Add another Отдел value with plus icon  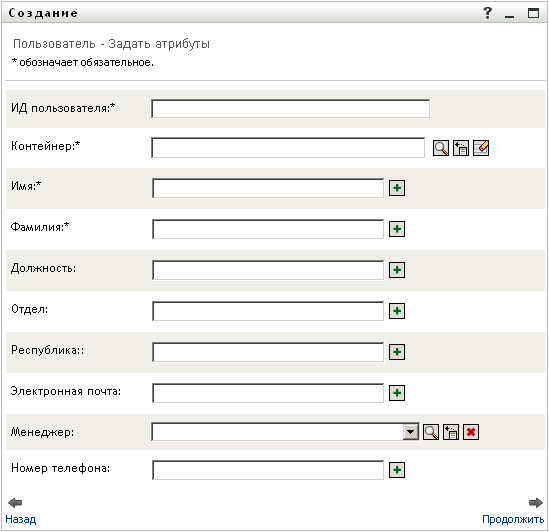click(x=397, y=311)
